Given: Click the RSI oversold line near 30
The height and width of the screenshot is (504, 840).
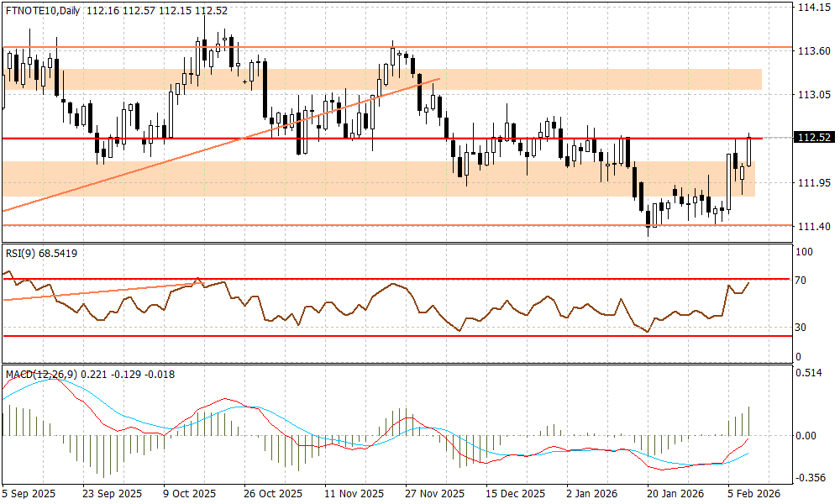Looking at the screenshot, I should coord(420,335).
